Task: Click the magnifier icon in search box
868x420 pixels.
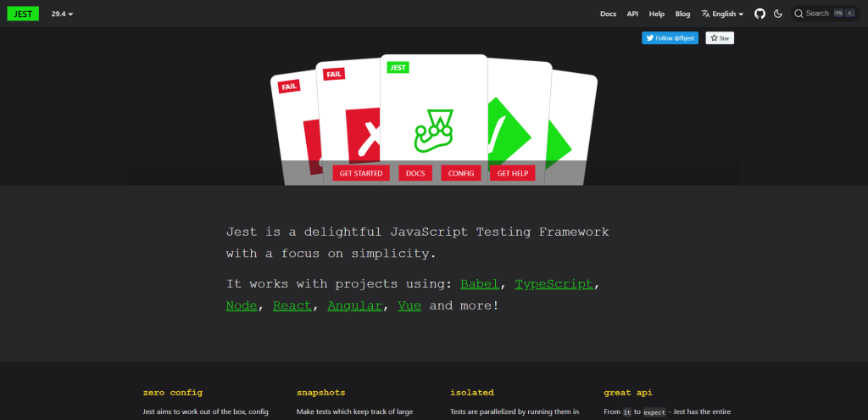Action: click(798, 14)
